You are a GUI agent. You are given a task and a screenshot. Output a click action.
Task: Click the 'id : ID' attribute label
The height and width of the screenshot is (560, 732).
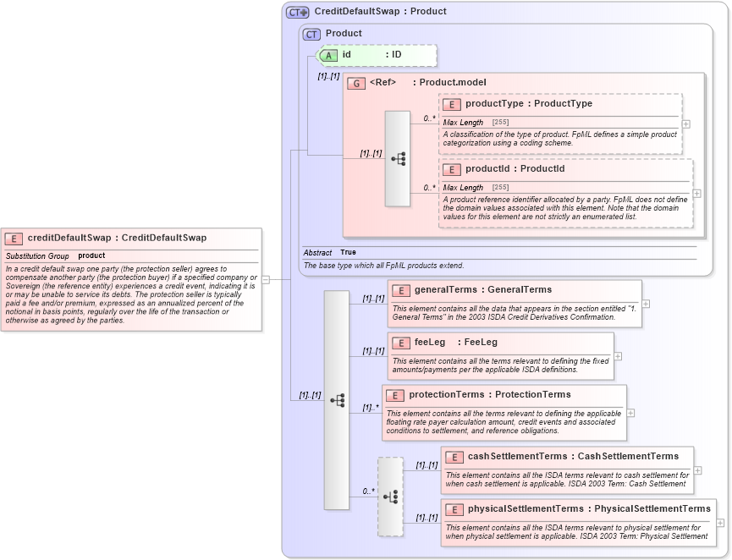(x=372, y=55)
